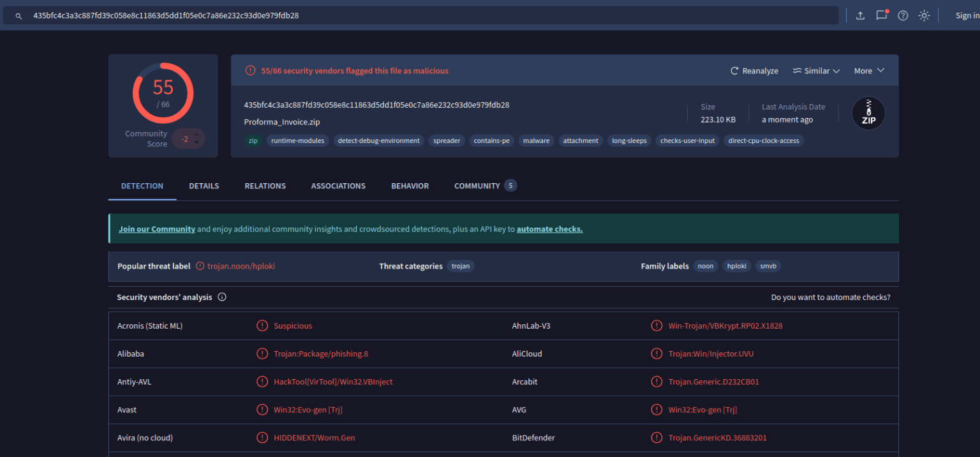Follow the Join our Community link
This screenshot has height=457, width=980.
(x=157, y=228)
